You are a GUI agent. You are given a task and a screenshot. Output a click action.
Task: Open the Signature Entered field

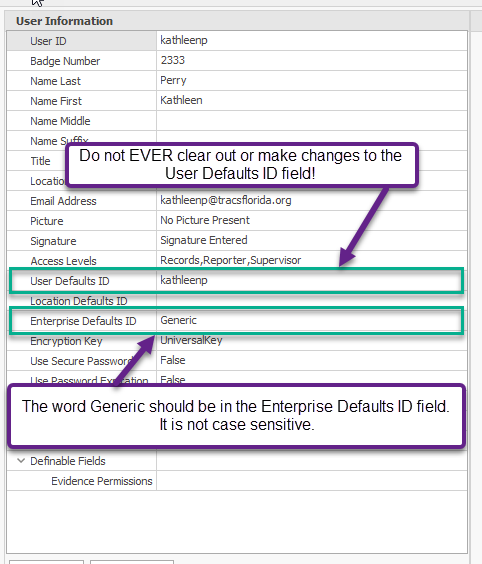312,240
